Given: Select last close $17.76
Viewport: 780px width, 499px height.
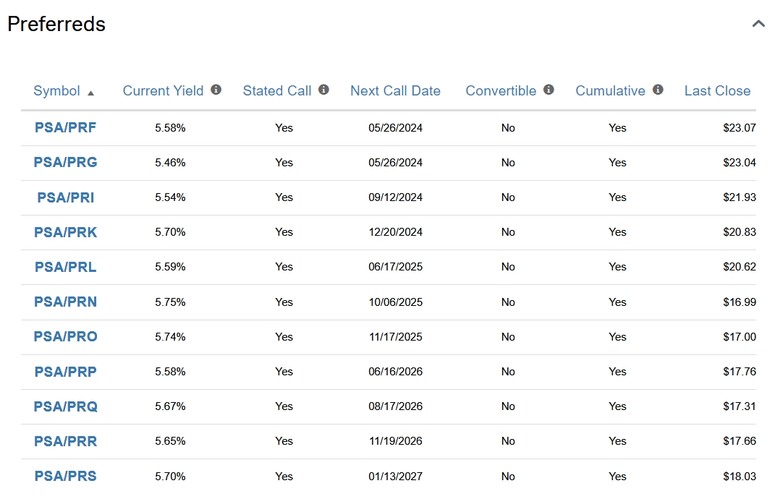Looking at the screenshot, I should (739, 372).
